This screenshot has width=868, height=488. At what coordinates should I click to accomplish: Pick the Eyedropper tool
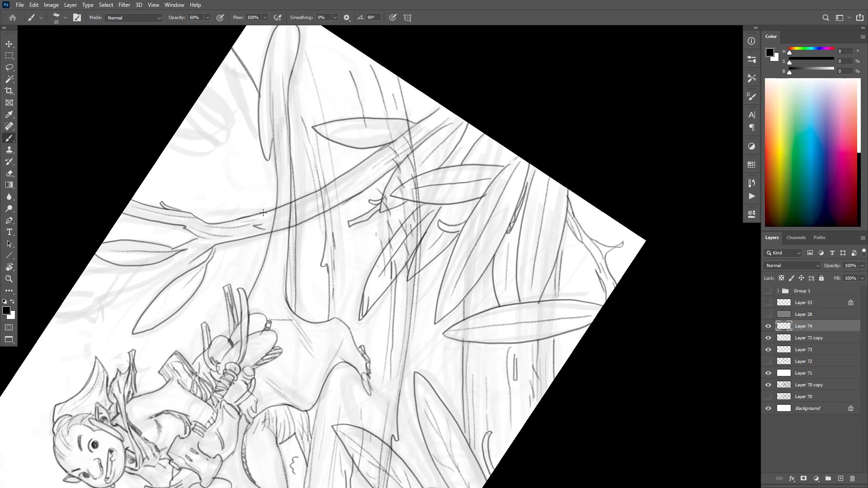point(9,114)
